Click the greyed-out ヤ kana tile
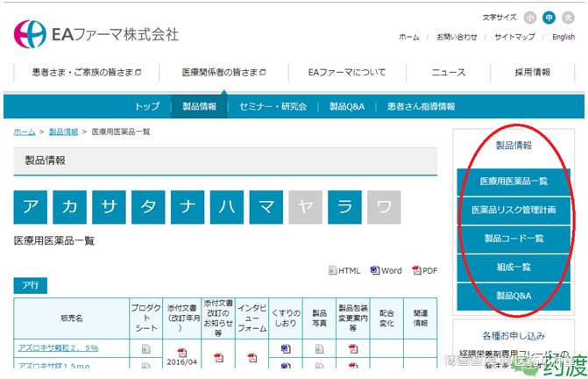This screenshot has width=588, height=379. tap(305, 207)
